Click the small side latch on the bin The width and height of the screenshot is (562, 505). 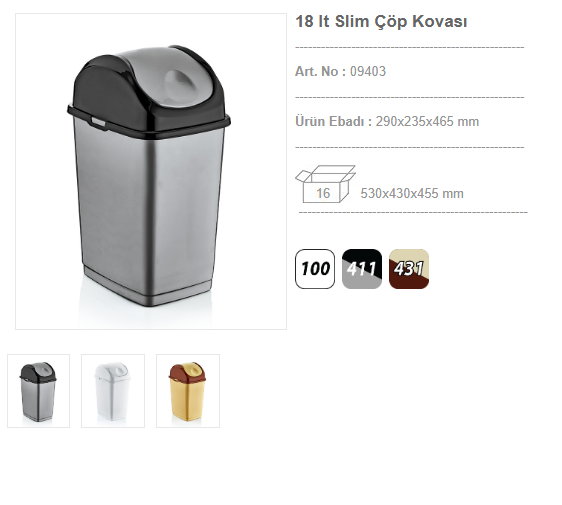[99, 122]
